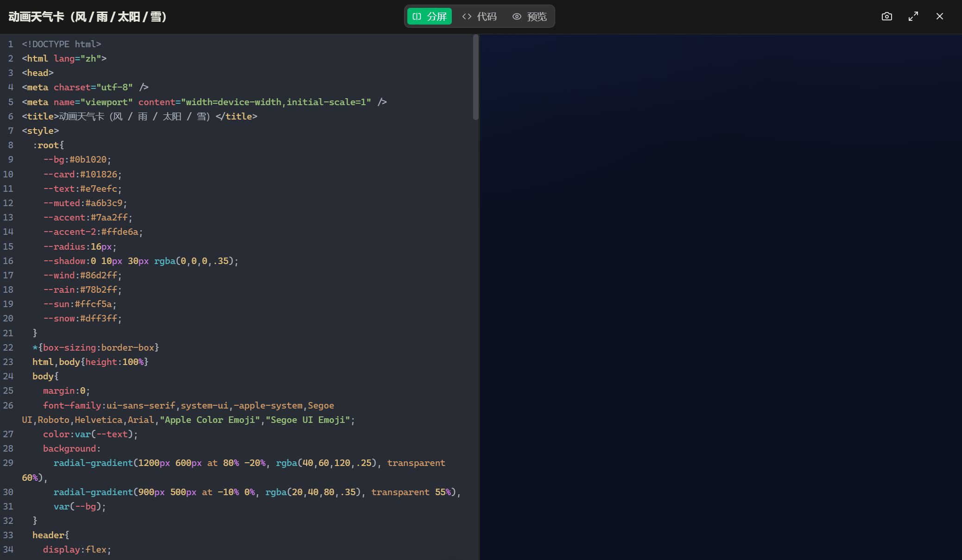
Task: Click the --shadow rgba declaration line
Action: 140,261
